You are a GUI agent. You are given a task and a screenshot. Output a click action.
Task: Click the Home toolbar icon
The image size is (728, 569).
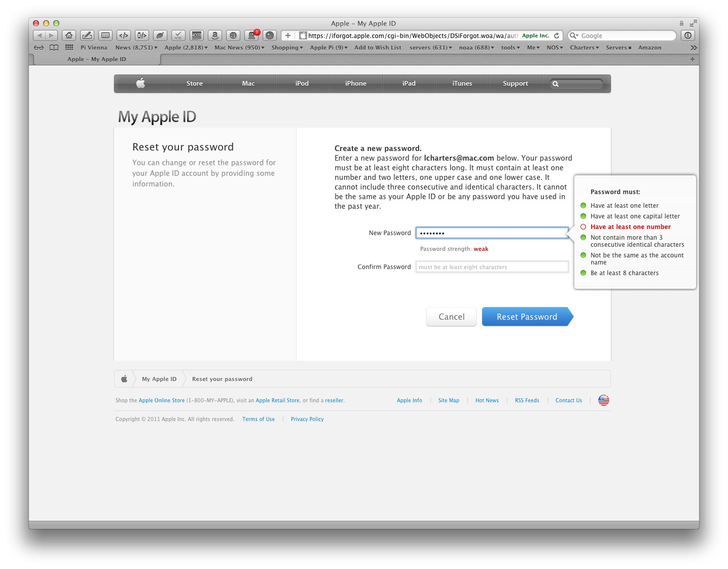click(x=69, y=35)
